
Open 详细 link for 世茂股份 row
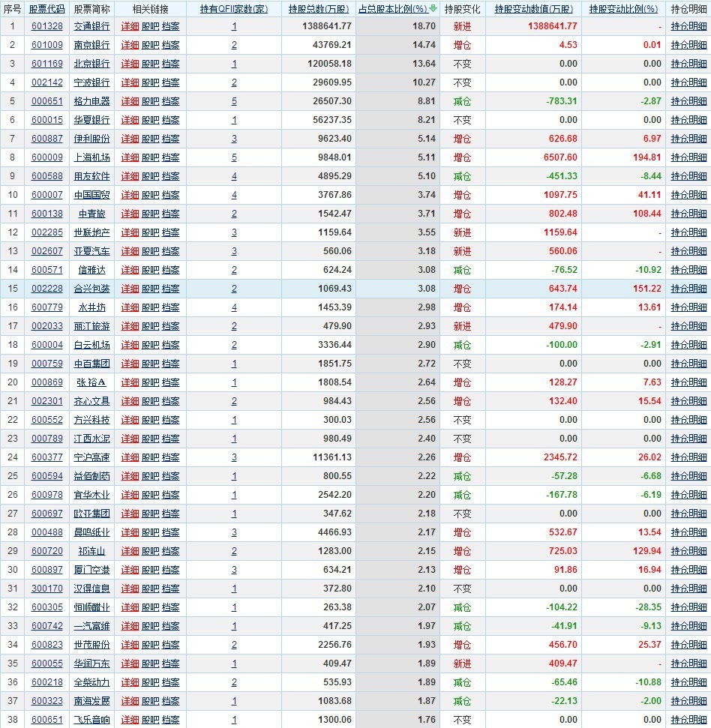point(130,645)
